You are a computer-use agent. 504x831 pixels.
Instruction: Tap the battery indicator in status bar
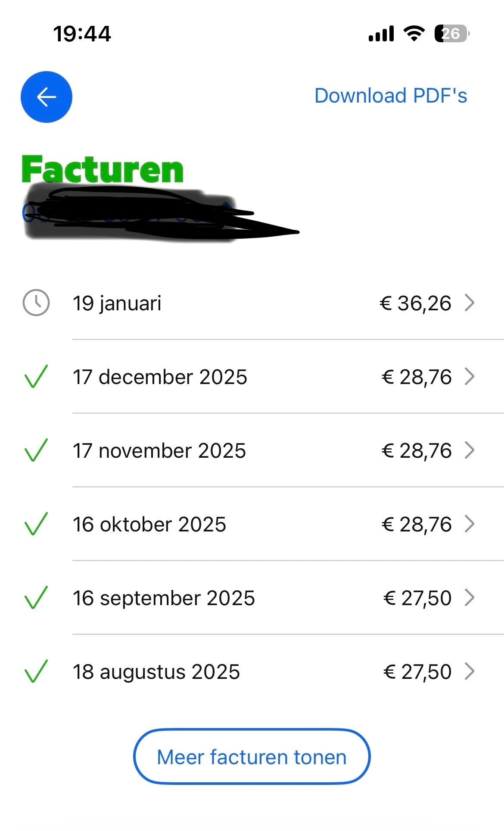pos(451,34)
